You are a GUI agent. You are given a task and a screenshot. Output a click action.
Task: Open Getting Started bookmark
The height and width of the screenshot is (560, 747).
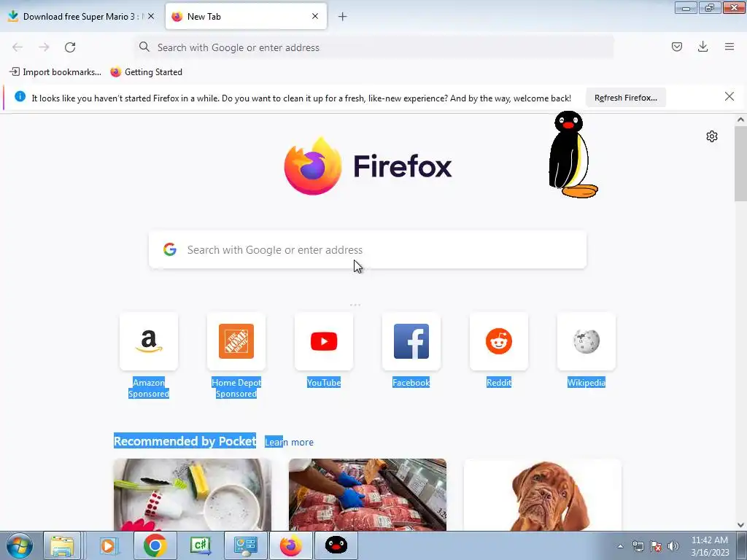146,72
